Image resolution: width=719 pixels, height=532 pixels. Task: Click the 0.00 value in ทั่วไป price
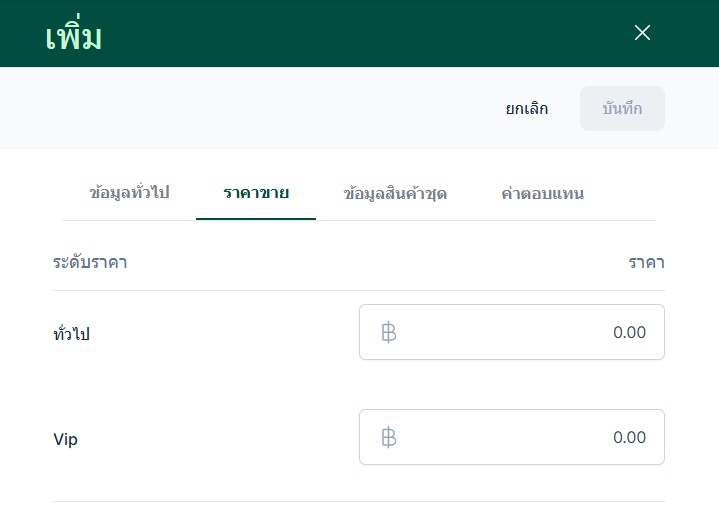629,332
